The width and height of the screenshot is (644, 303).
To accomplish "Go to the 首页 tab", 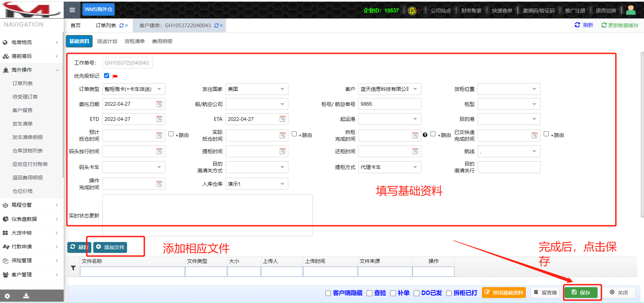I will tap(75, 26).
